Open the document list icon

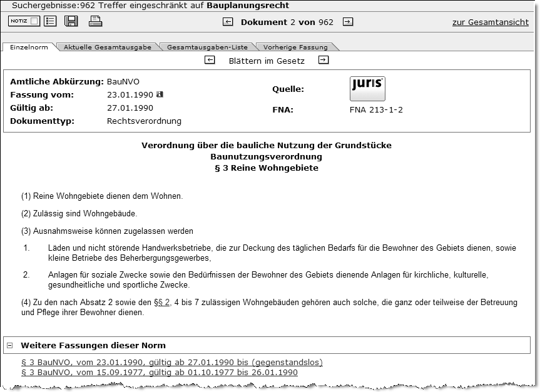(49, 21)
